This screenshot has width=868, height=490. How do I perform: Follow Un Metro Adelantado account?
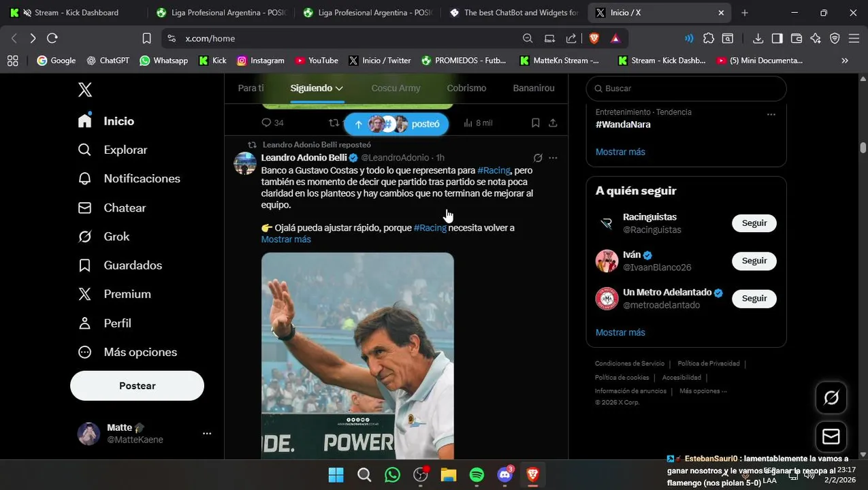pyautogui.click(x=754, y=298)
